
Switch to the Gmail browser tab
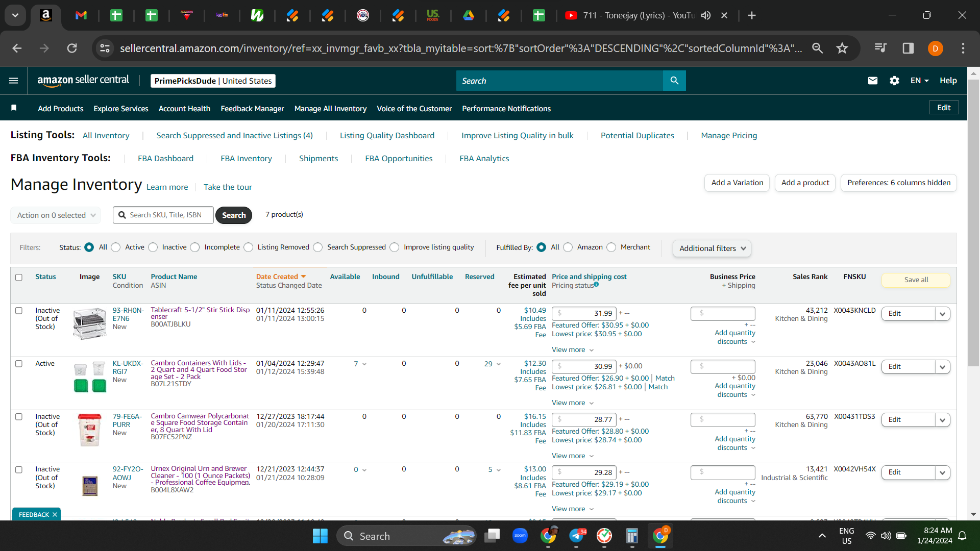81,15
